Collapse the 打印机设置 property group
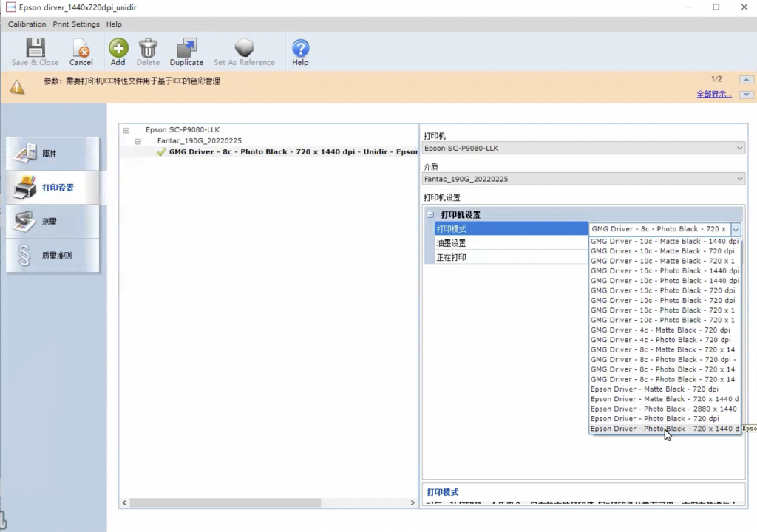 pyautogui.click(x=431, y=214)
